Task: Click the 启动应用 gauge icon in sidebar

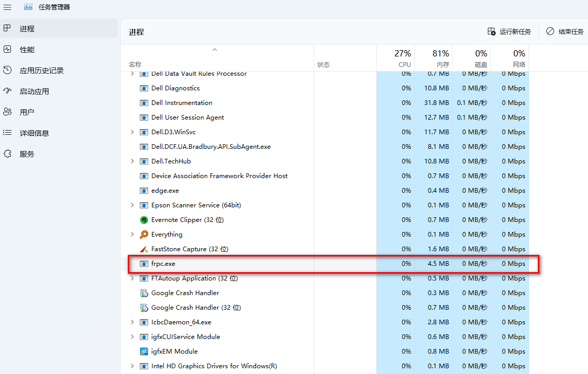Action: (x=7, y=91)
